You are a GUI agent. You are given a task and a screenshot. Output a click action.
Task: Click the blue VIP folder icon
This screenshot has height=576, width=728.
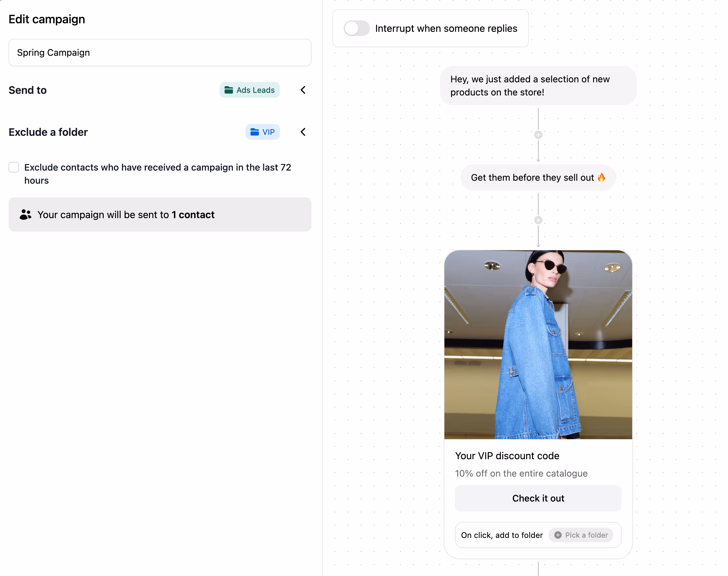pyautogui.click(x=255, y=132)
